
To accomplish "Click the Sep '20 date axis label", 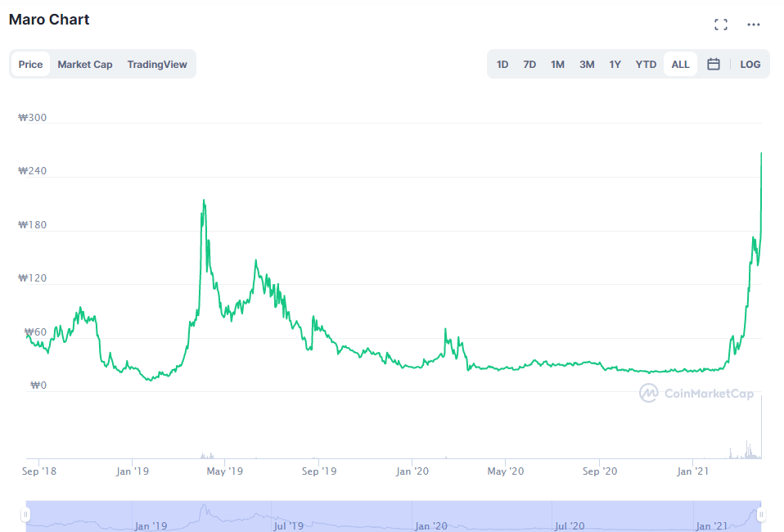I will point(600,471).
